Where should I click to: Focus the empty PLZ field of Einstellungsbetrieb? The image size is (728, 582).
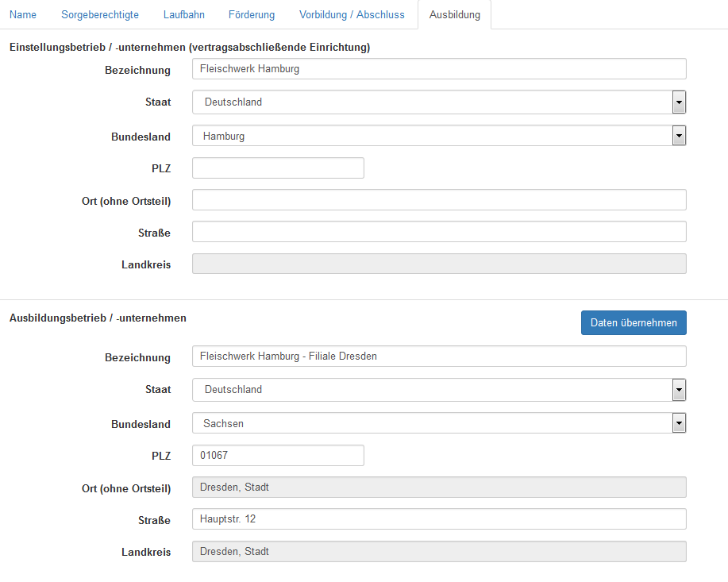278,168
